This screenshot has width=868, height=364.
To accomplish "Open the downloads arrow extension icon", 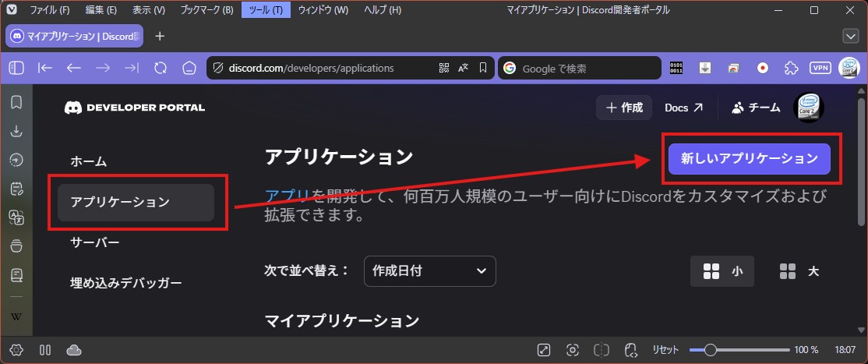I will click(704, 68).
